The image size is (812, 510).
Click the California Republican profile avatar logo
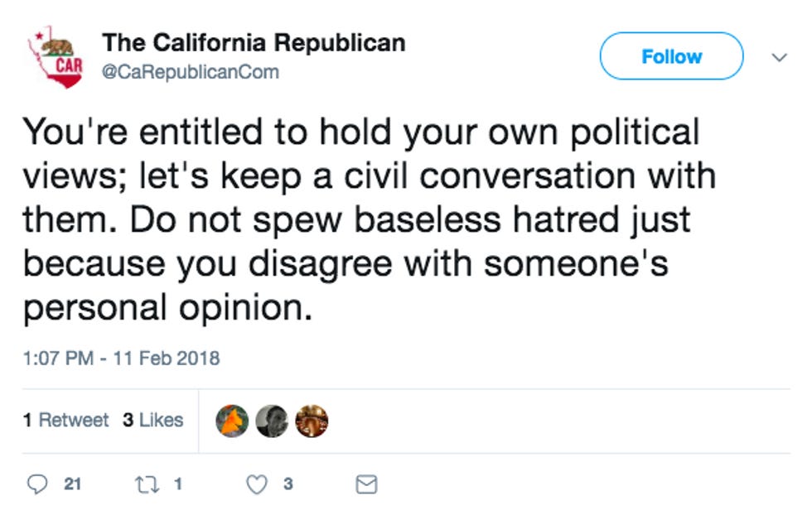[56, 56]
